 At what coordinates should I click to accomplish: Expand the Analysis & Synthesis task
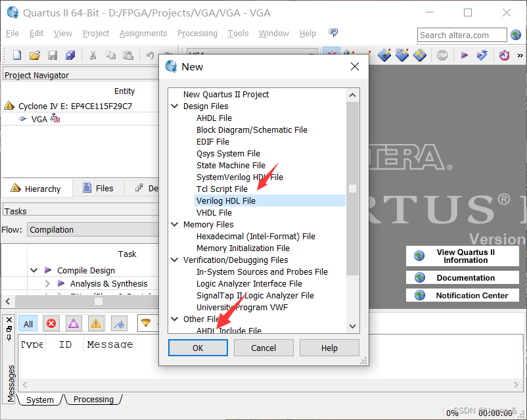click(47, 283)
